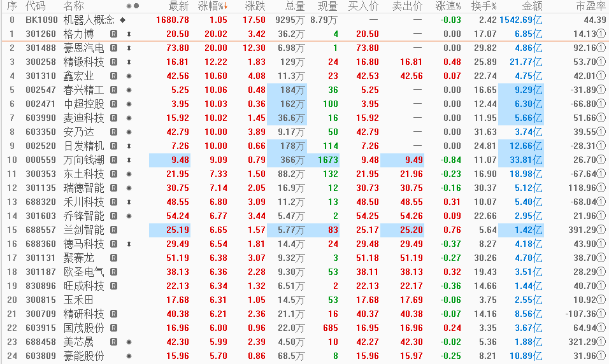Click the 涨速% column header
The image size is (609, 364).
pos(448,6)
